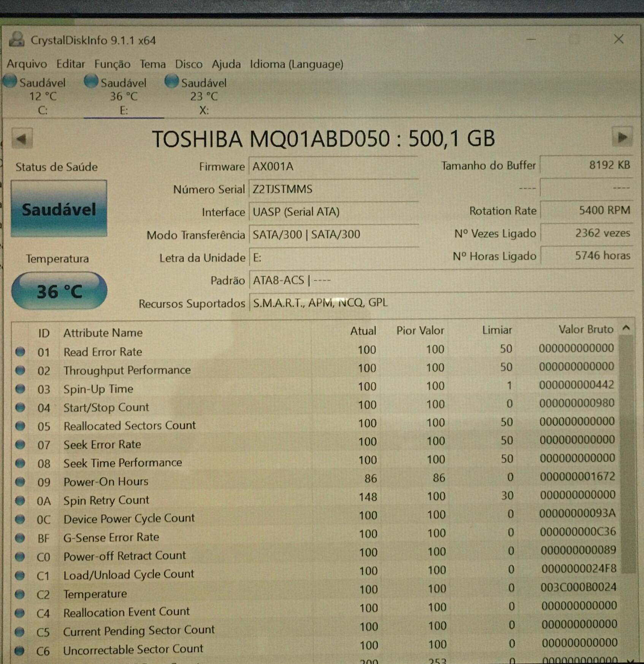This screenshot has width=644, height=664.
Task: Click status dot of Start/Stop Count row
Action: pyautogui.click(x=20, y=407)
